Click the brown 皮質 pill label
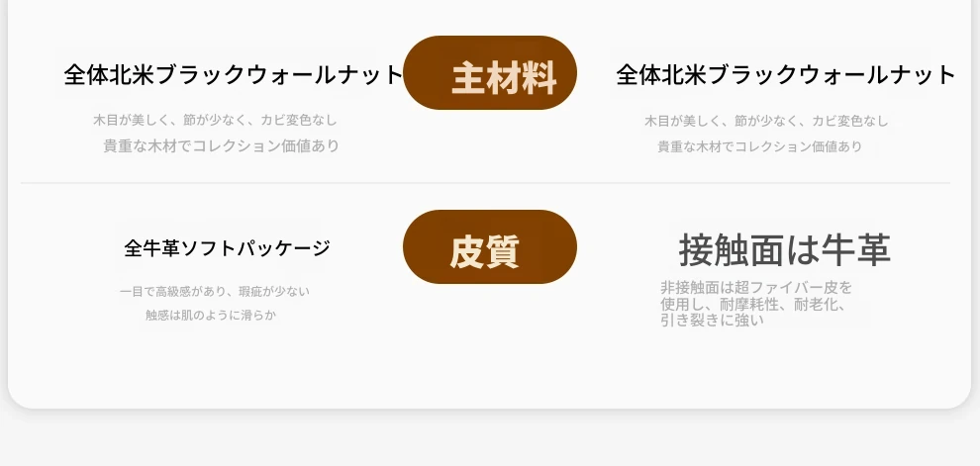Image resolution: width=980 pixels, height=466 pixels. coord(490,247)
